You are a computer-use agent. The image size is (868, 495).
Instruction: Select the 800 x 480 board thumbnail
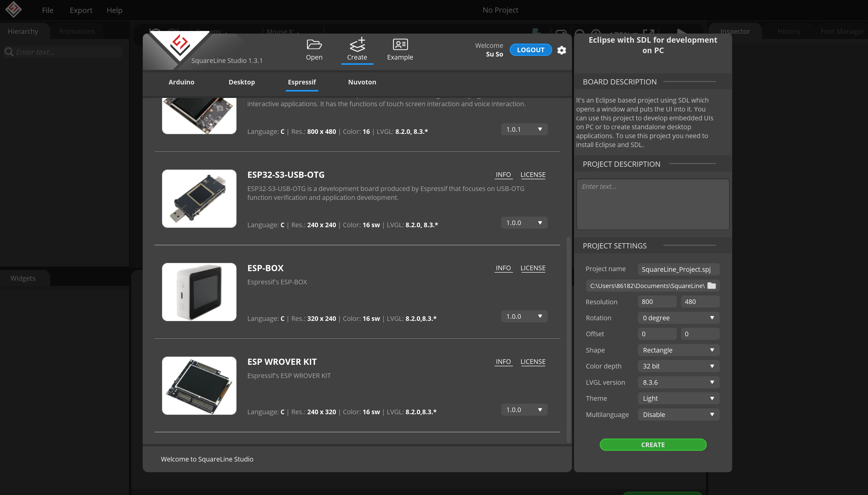pos(199,115)
